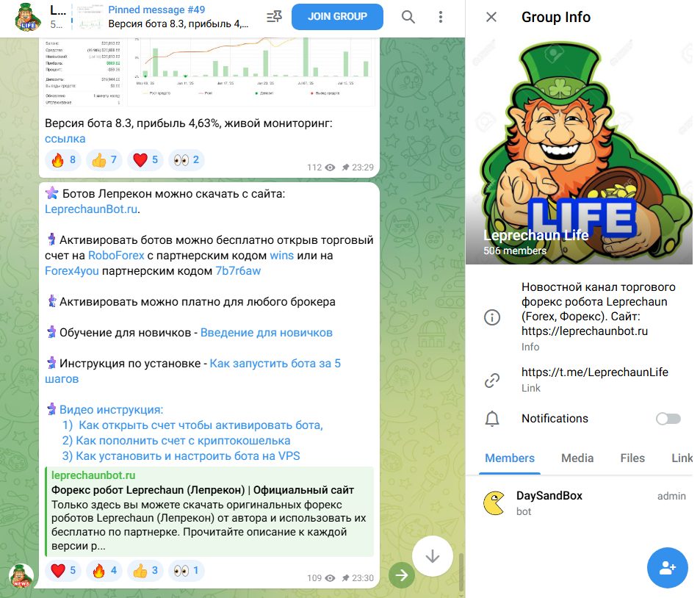Close the Group Info panel
Image resolution: width=700 pixels, height=598 pixels.
(x=491, y=17)
